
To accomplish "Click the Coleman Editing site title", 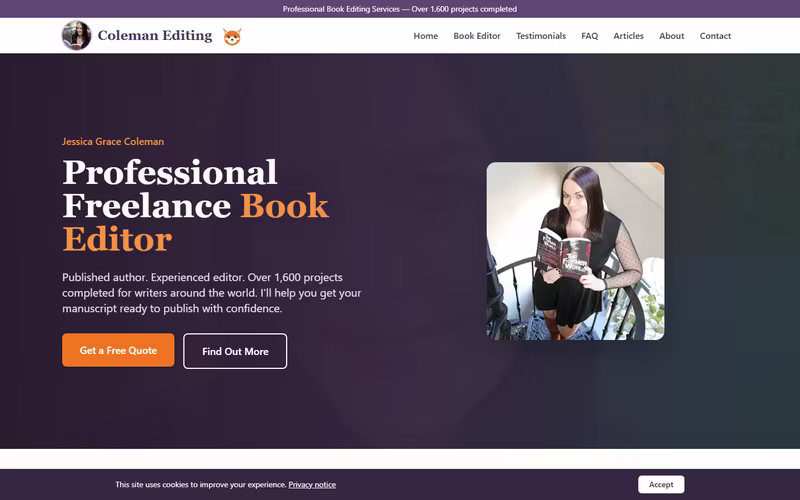I will [x=155, y=35].
